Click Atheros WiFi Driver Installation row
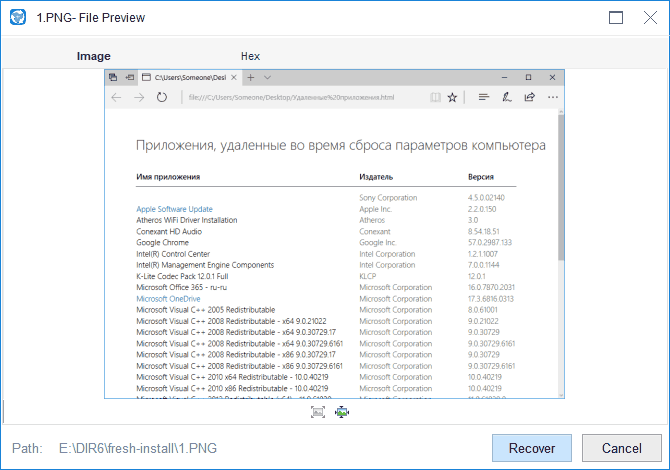The image size is (670, 470). [187, 220]
